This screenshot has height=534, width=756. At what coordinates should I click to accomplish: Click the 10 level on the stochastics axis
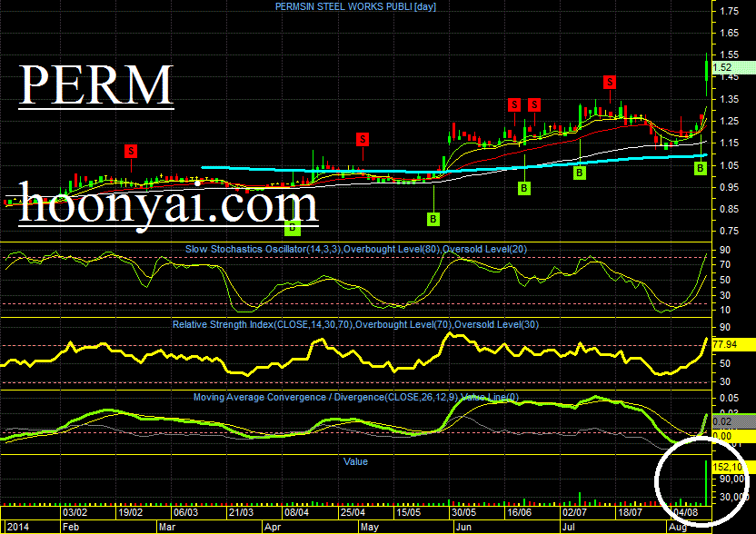725,310
